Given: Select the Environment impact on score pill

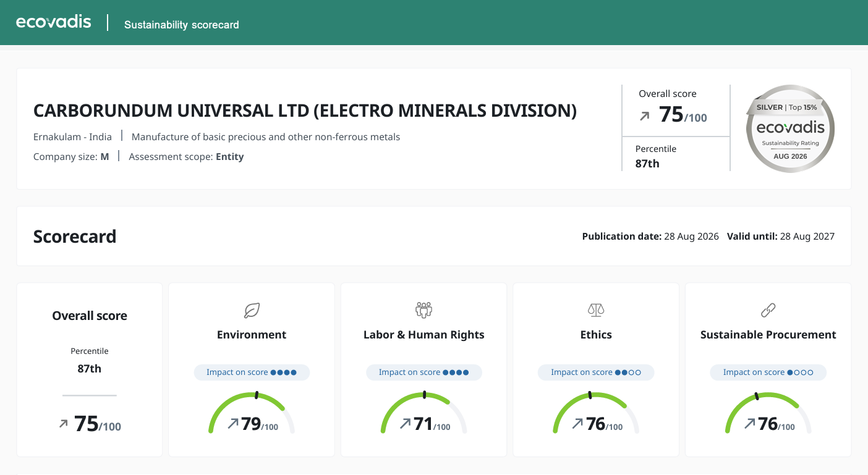Looking at the screenshot, I should tap(252, 372).
